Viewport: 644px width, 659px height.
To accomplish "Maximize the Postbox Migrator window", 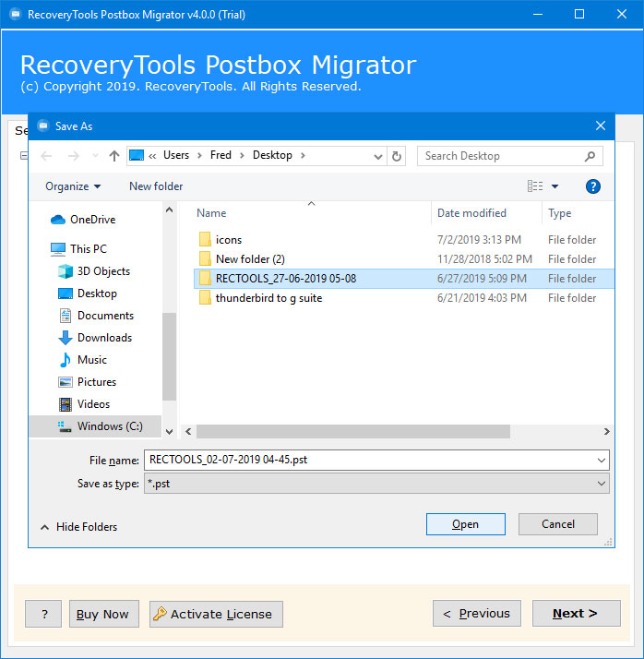I will [x=579, y=14].
